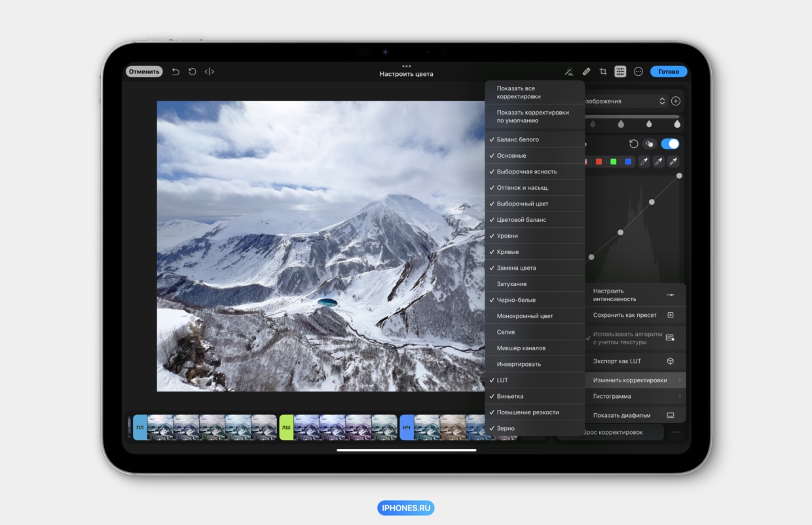Click the filmstrip icon beside Показать диафильм
Screen dimensions: 812x525
tap(671, 415)
